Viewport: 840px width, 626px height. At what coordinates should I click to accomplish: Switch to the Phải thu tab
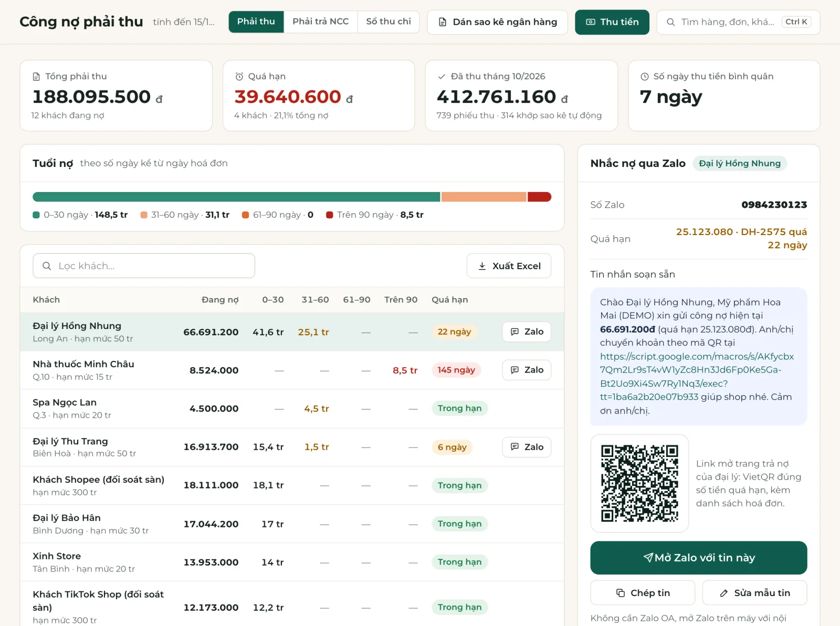(256, 22)
